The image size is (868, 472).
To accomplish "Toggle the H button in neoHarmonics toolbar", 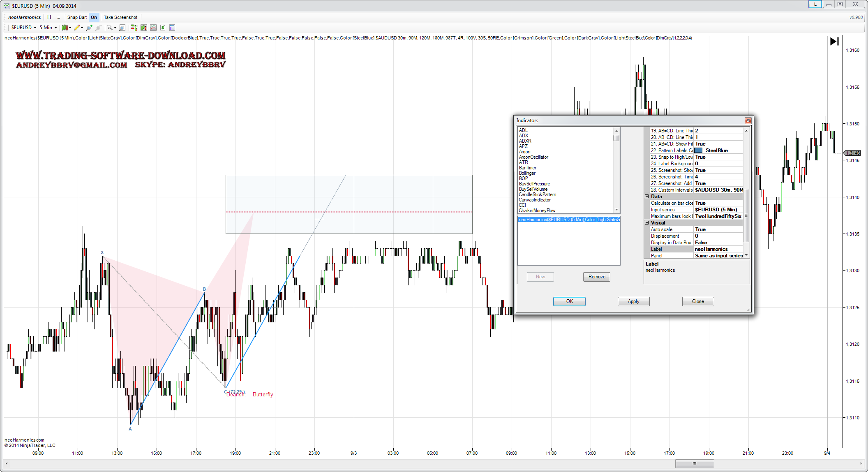I will pyautogui.click(x=49, y=17).
